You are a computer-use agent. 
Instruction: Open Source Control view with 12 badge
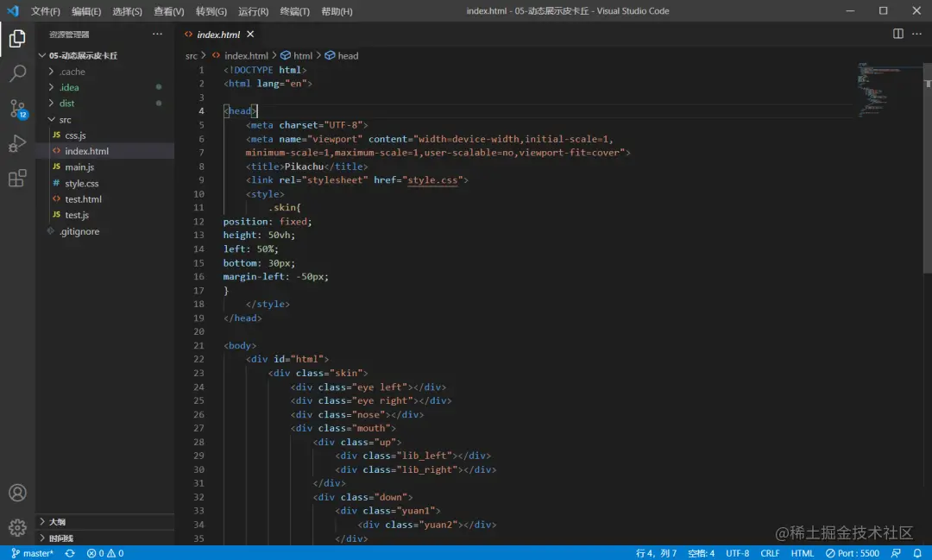click(x=17, y=109)
